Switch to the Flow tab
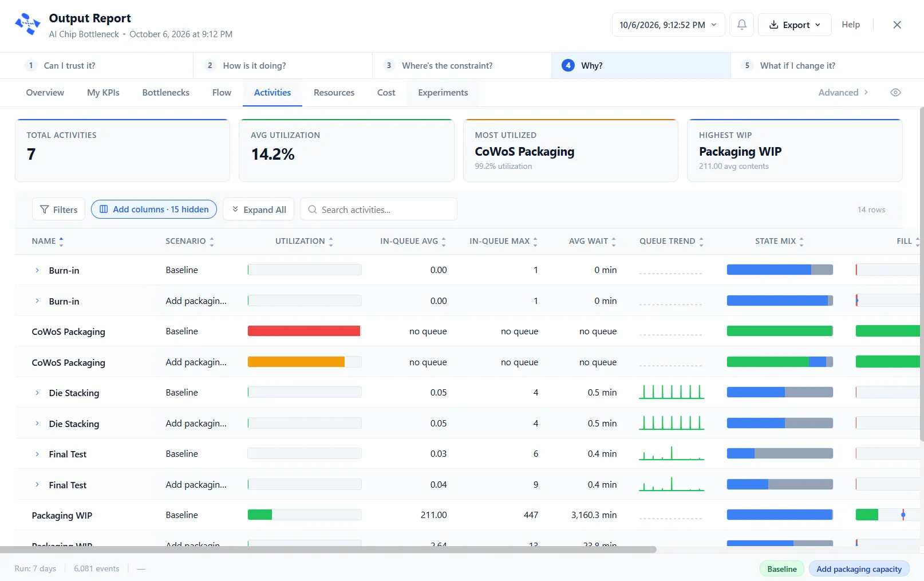Screen dimensions: 924x581 [222, 92]
